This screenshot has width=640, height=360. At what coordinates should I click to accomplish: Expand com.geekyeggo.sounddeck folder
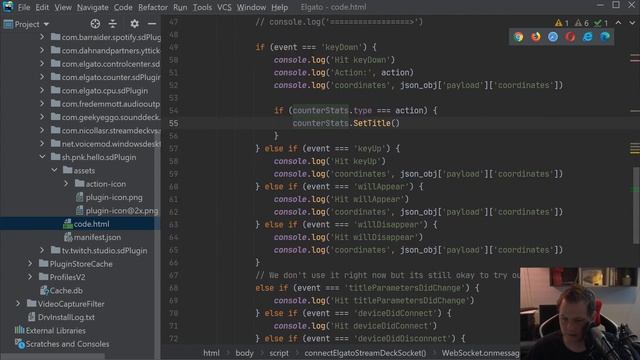tap(42, 117)
